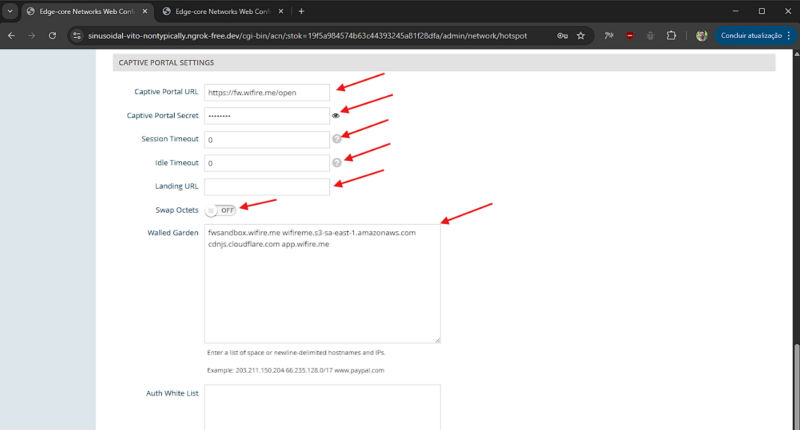The height and width of the screenshot is (430, 800).
Task: Open the tab search dropdown arrow
Action: [x=10, y=11]
